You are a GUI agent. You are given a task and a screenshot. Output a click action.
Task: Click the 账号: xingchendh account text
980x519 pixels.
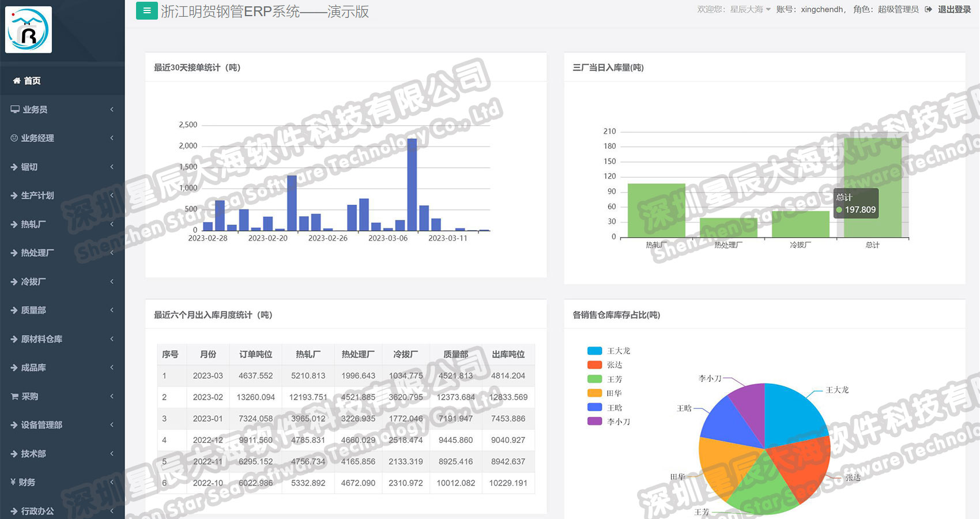tap(811, 9)
